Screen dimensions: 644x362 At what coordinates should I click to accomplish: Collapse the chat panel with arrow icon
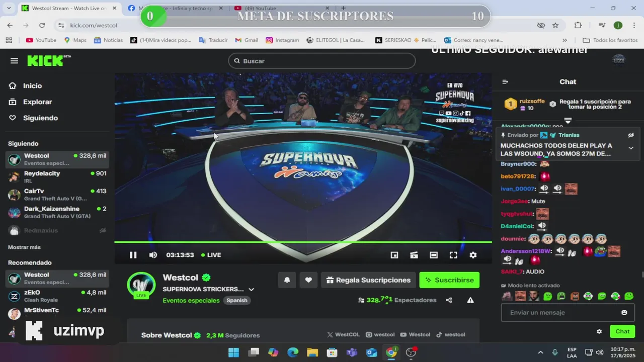[505, 82]
